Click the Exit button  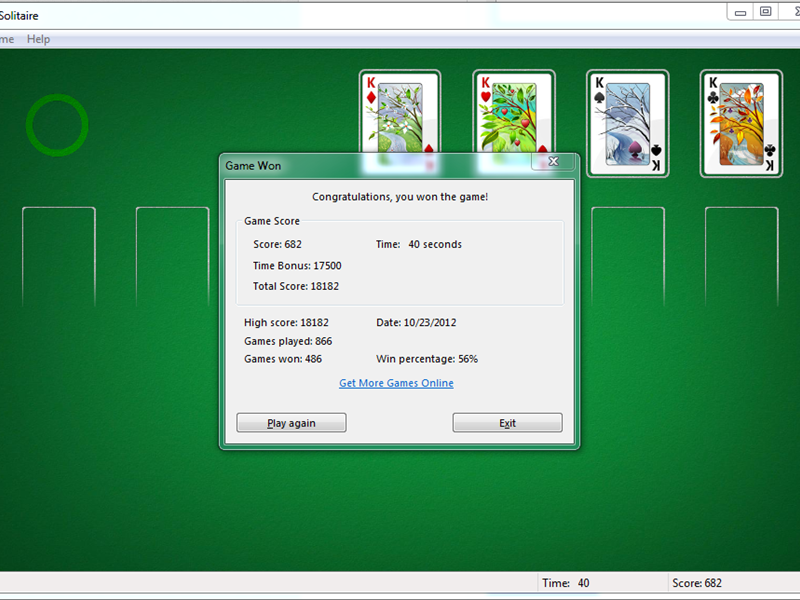click(x=508, y=423)
